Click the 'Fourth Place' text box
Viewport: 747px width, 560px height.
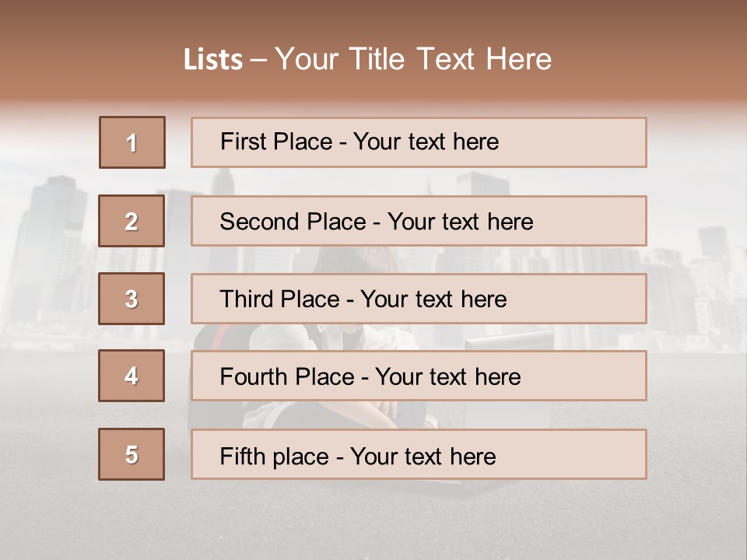coord(419,376)
